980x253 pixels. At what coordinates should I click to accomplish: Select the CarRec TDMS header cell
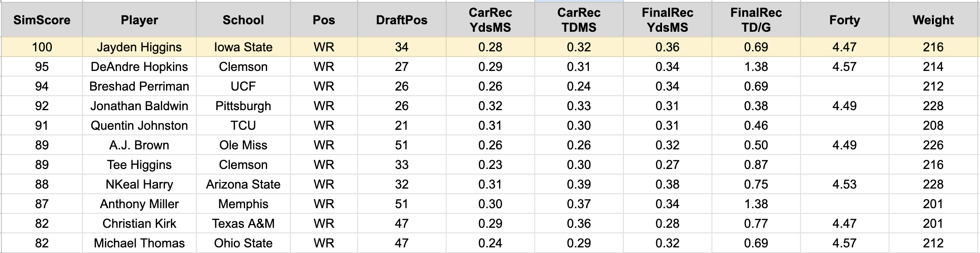tap(579, 20)
